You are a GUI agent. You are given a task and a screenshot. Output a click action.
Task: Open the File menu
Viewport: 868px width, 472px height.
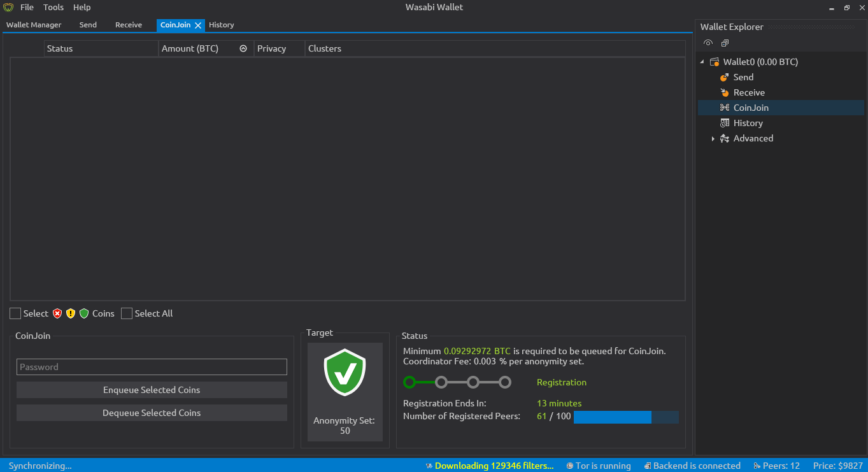click(x=27, y=8)
